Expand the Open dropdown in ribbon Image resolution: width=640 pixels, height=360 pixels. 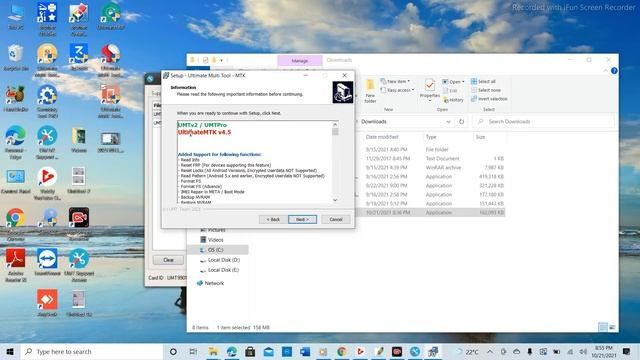pyautogui.click(x=453, y=82)
